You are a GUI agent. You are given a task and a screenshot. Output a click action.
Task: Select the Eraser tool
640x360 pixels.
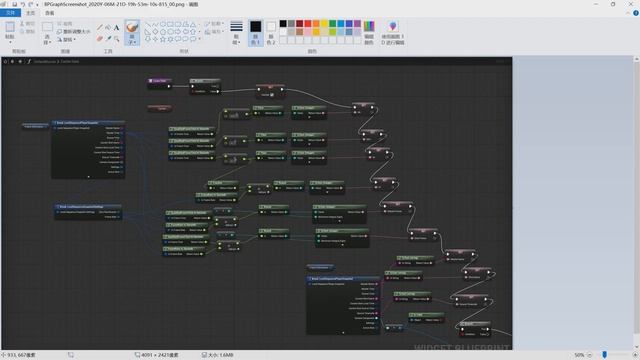100,39
